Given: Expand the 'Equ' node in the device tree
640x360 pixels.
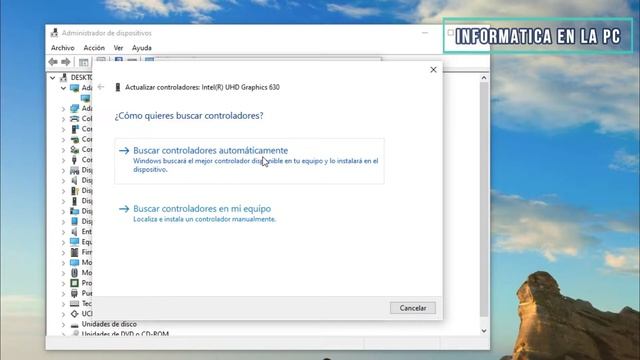Looking at the screenshot, I should [x=63, y=242].
